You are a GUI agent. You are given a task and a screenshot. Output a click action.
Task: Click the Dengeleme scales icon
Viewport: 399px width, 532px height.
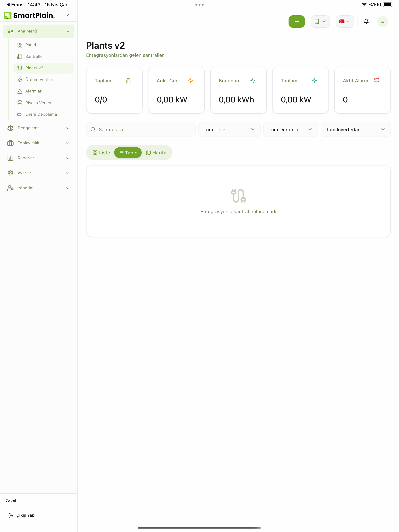(10, 128)
